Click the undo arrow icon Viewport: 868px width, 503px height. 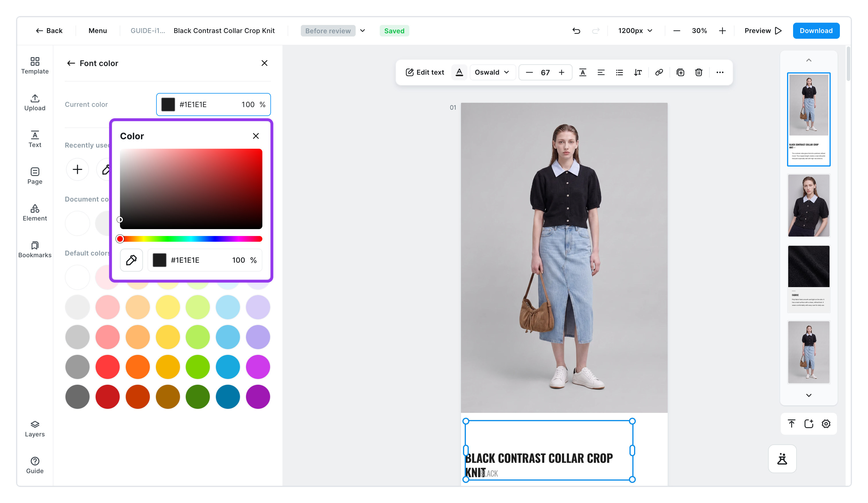point(576,31)
